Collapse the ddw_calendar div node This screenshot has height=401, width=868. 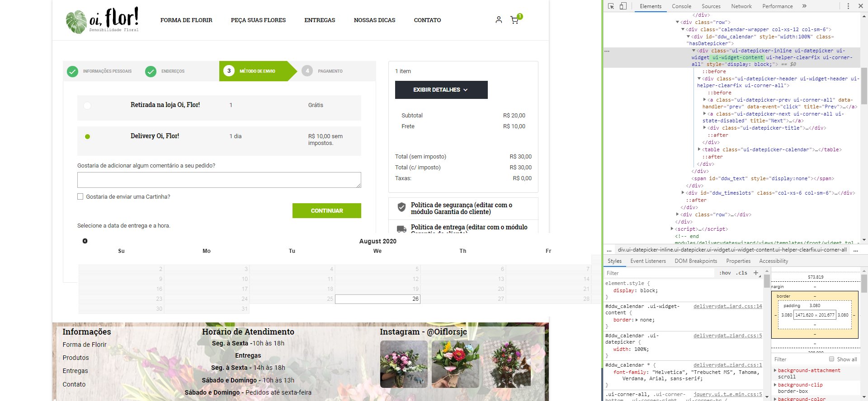pyautogui.click(x=688, y=37)
